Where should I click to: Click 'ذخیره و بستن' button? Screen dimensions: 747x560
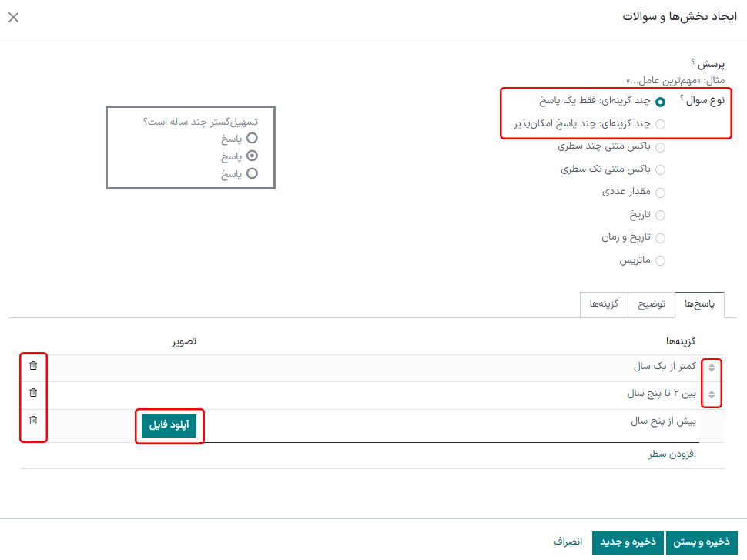[702, 542]
